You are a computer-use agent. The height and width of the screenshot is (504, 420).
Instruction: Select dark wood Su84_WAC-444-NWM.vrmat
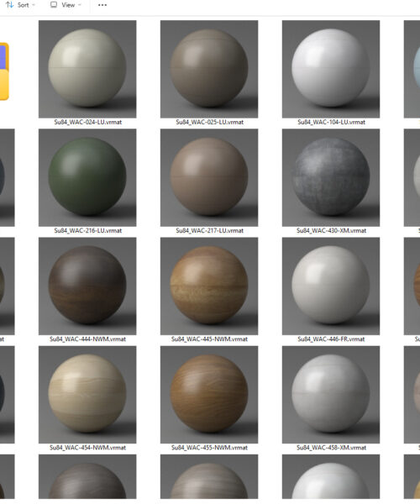click(x=87, y=286)
